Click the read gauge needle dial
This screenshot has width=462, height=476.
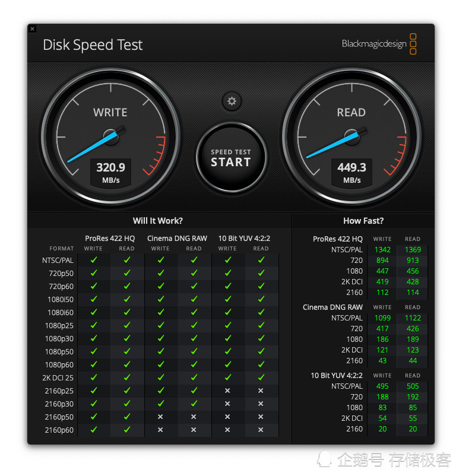coord(352,137)
